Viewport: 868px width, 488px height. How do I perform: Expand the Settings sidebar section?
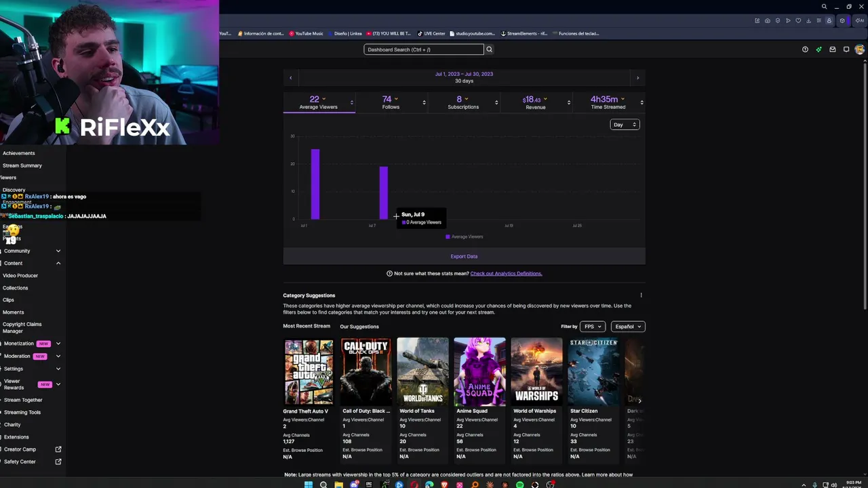pyautogui.click(x=58, y=369)
